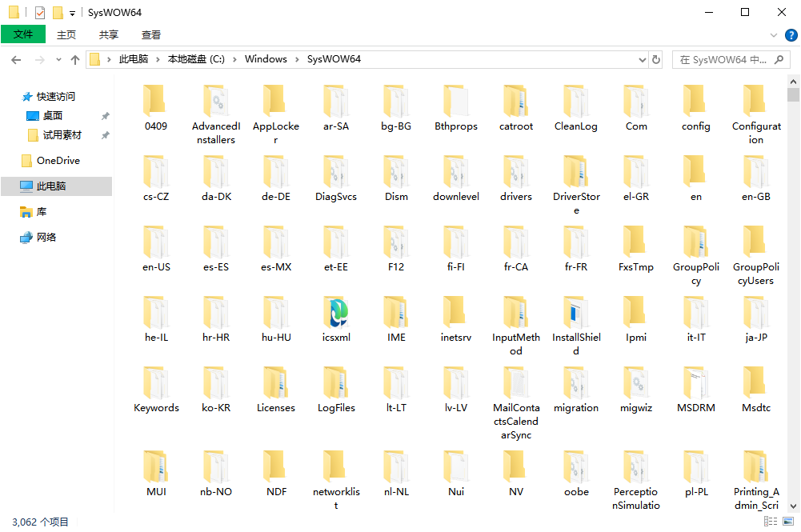This screenshot has width=801, height=532.
Task: Select the Dism folder icon
Action: 396,171
